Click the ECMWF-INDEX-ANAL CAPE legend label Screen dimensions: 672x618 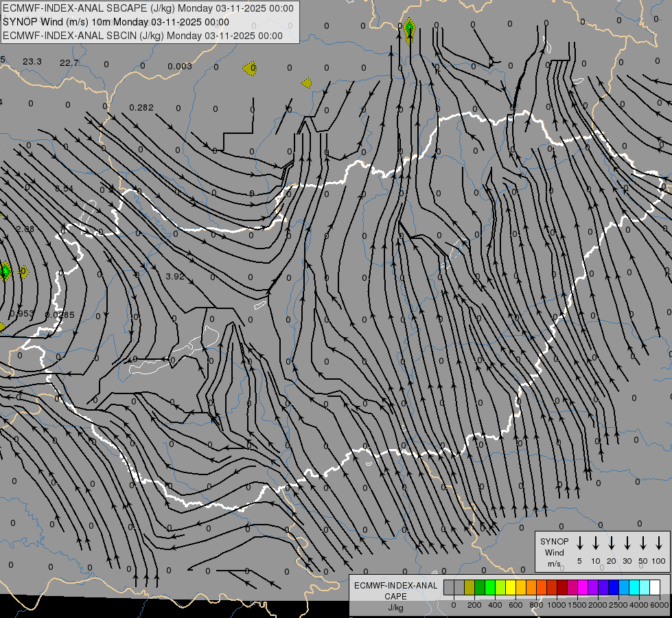[x=395, y=591]
